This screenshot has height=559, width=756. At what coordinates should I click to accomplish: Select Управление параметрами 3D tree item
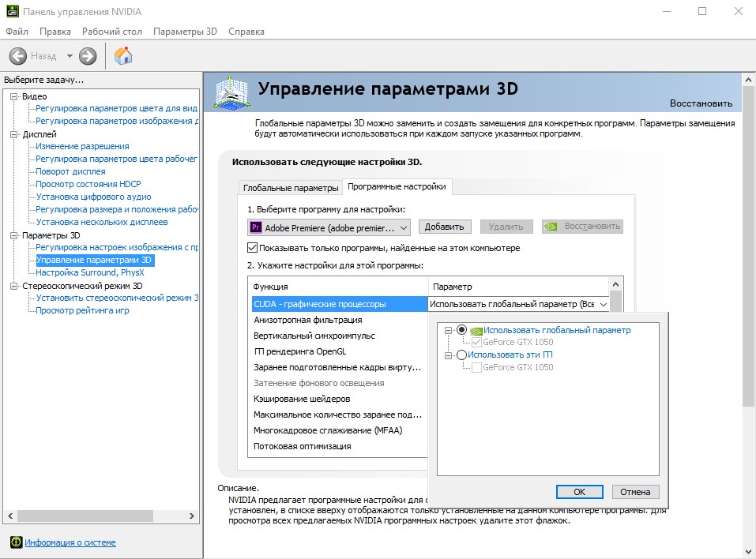(x=95, y=261)
